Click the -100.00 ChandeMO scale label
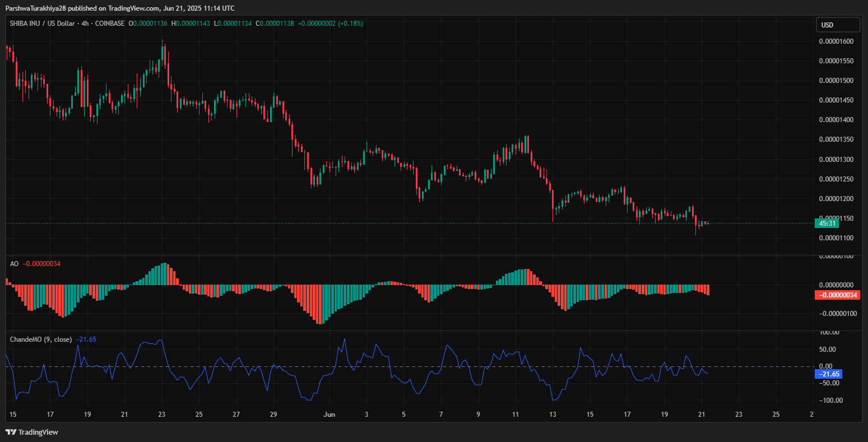 pos(828,401)
